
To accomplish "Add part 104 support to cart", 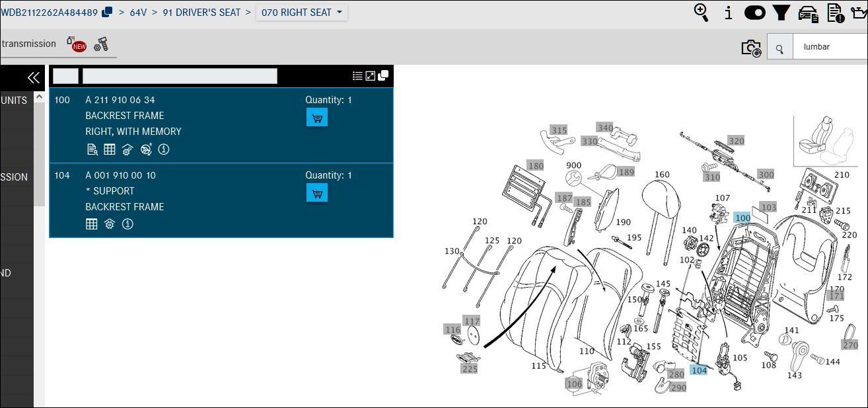I will (x=317, y=193).
